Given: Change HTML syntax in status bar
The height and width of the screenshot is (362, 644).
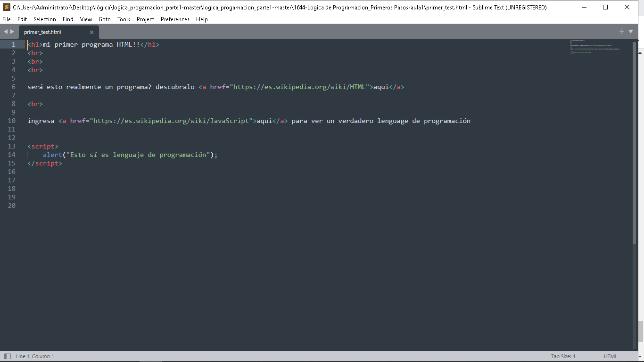Looking at the screenshot, I should click(611, 356).
